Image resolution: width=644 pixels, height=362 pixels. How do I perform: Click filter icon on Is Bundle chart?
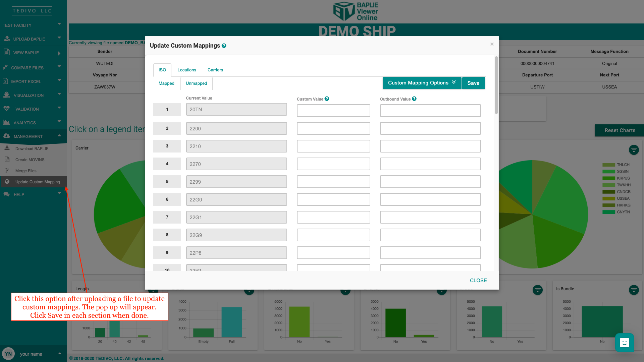point(634,290)
